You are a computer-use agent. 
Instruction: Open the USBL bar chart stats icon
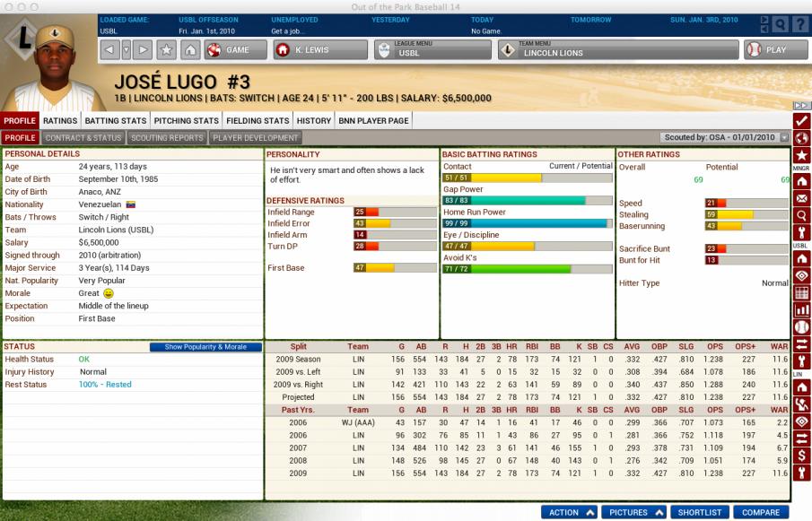tap(801, 309)
